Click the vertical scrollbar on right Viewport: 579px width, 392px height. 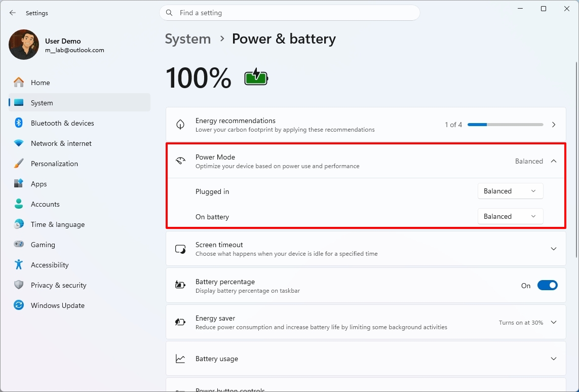tap(576, 160)
